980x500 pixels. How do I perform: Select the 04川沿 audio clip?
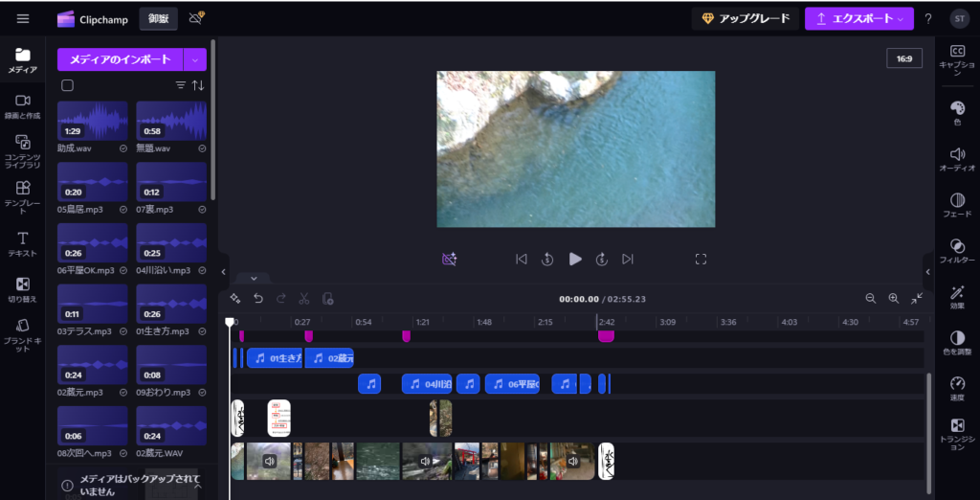click(427, 383)
